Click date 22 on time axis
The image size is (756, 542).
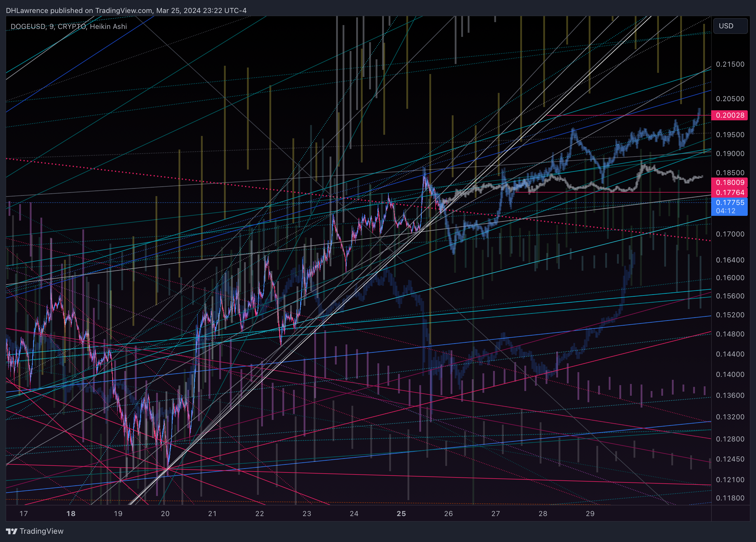[x=260, y=513]
